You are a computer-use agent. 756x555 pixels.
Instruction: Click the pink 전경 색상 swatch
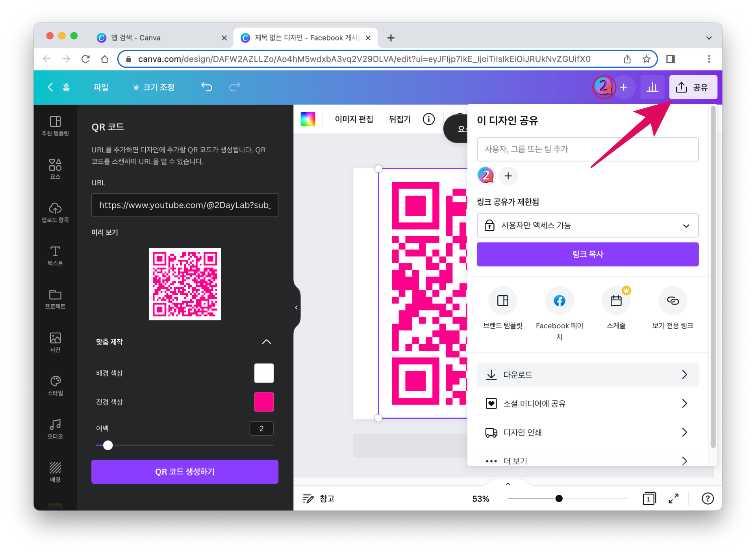pos(264,402)
